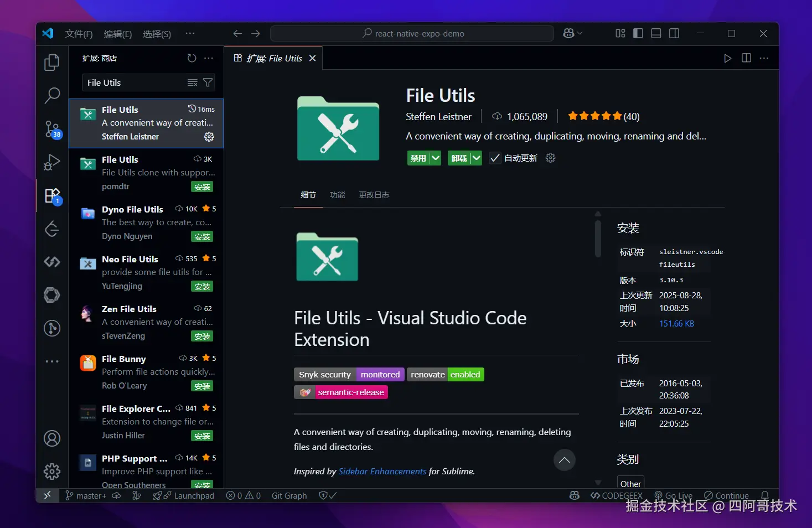This screenshot has height=528, width=812.
Task: Toggle the auto update checkbox
Action: coord(495,158)
